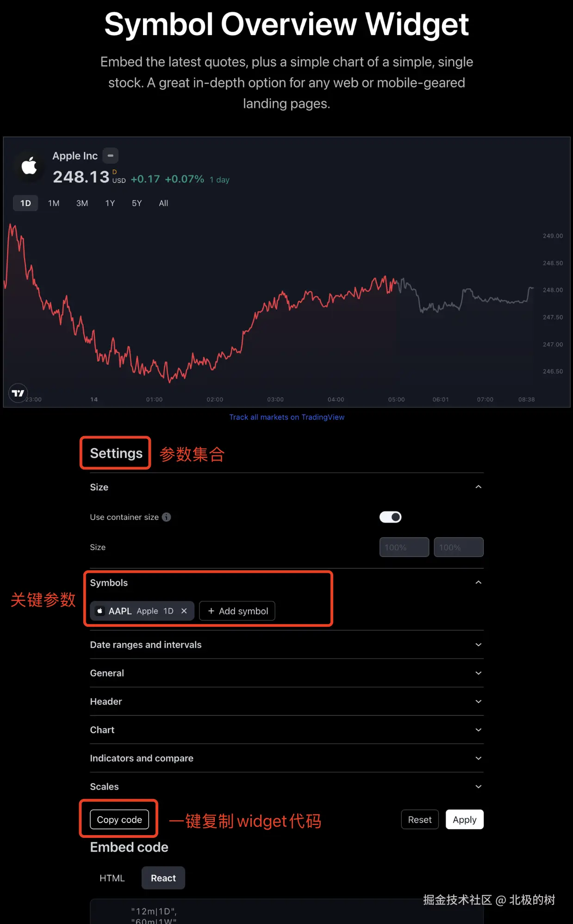Click the market status badge next to Apple Inc
Screen dimensions: 573x924
pos(110,156)
